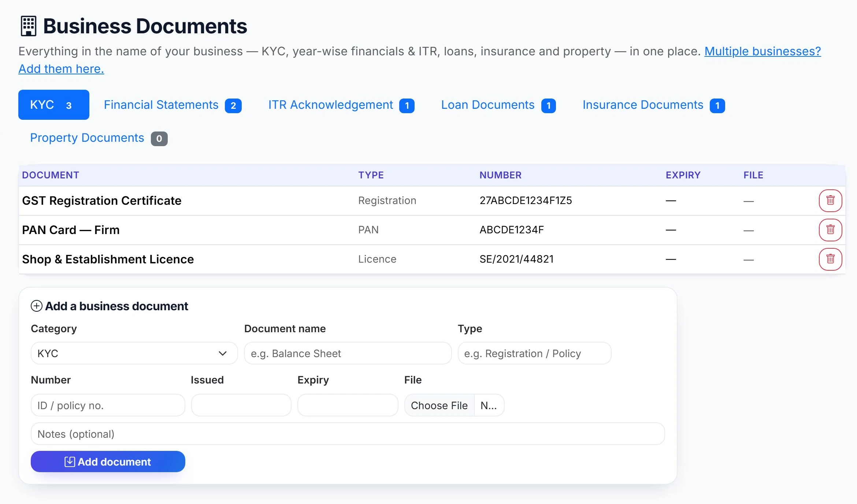The width and height of the screenshot is (857, 504).
Task: Select the PAN Card — Firm document name
Action: click(71, 230)
